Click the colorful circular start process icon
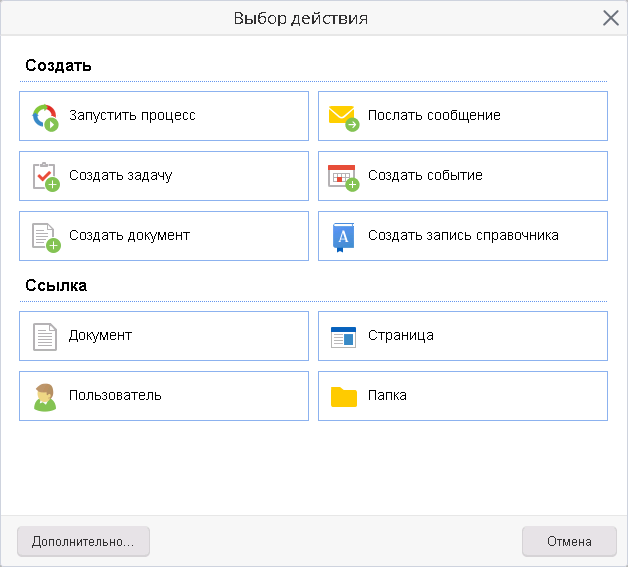The width and height of the screenshot is (628, 567). coord(45,116)
